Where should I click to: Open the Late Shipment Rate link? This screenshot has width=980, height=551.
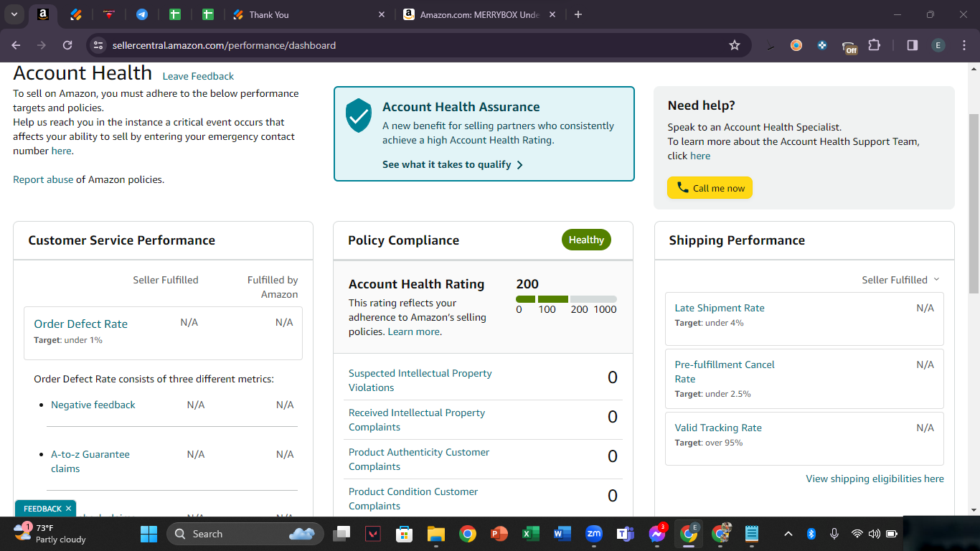coord(720,308)
